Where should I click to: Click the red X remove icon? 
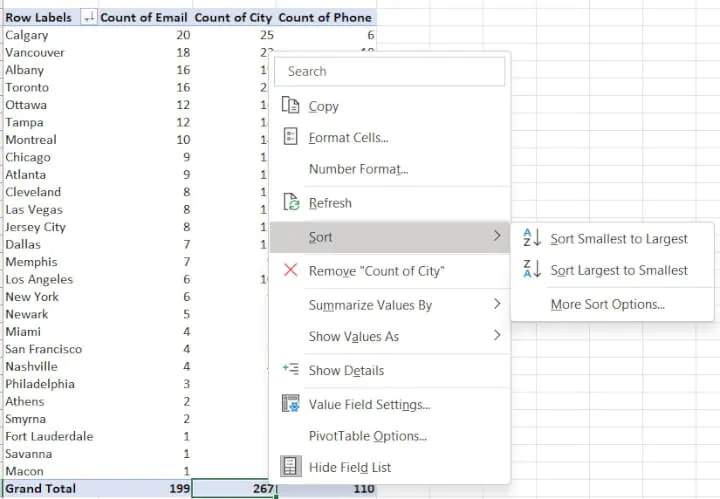[x=290, y=270]
